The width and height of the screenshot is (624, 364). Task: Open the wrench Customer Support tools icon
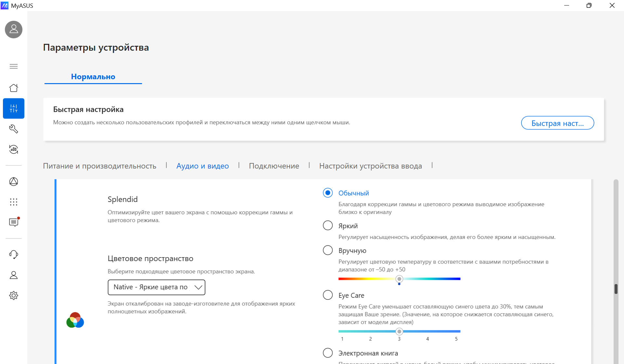[x=14, y=129]
